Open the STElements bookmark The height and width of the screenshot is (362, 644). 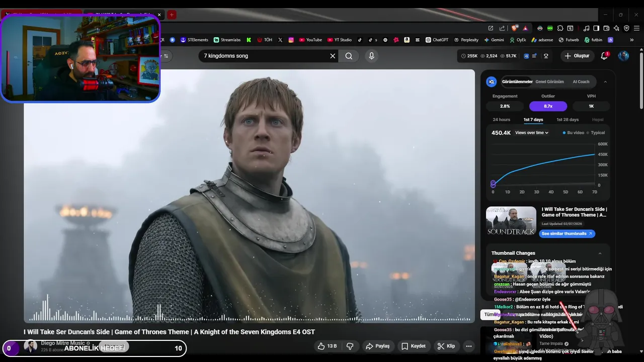(x=194, y=40)
